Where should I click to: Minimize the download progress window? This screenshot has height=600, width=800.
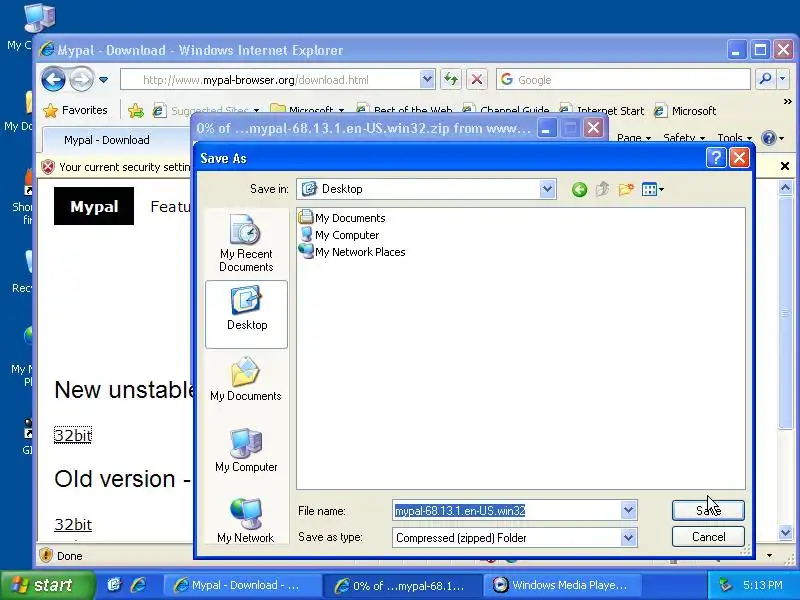pos(546,128)
